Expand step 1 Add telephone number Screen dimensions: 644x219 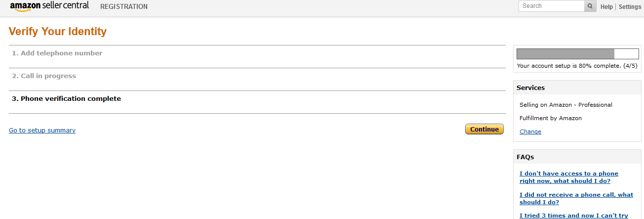[57, 53]
